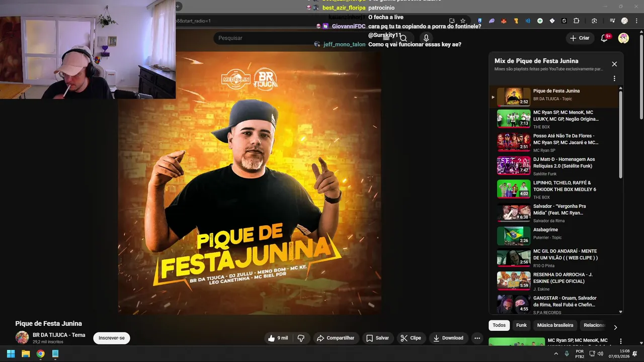
Task: Play MC Ryan SP, MC MenoK playlist video
Action: click(553, 119)
